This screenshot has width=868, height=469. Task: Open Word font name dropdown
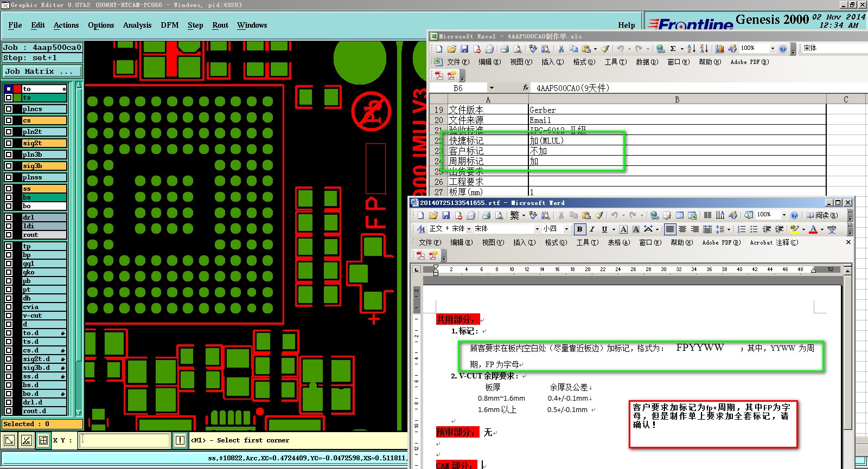537,229
